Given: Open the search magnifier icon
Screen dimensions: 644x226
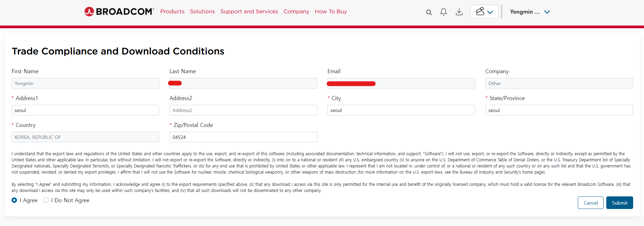Looking at the screenshot, I should pos(429,12).
